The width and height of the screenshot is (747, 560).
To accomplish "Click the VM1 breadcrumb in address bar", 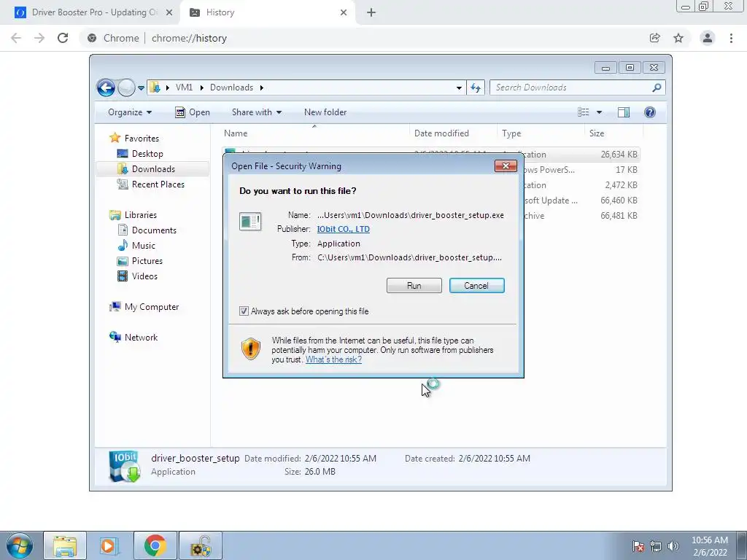I will point(184,87).
